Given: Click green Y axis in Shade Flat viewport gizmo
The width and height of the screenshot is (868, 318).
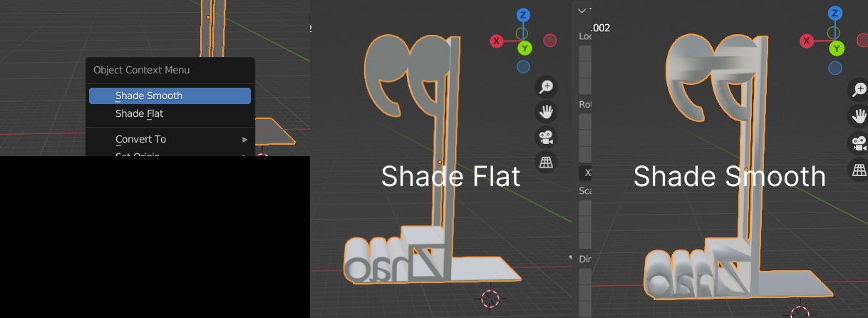Looking at the screenshot, I should coord(525,48).
